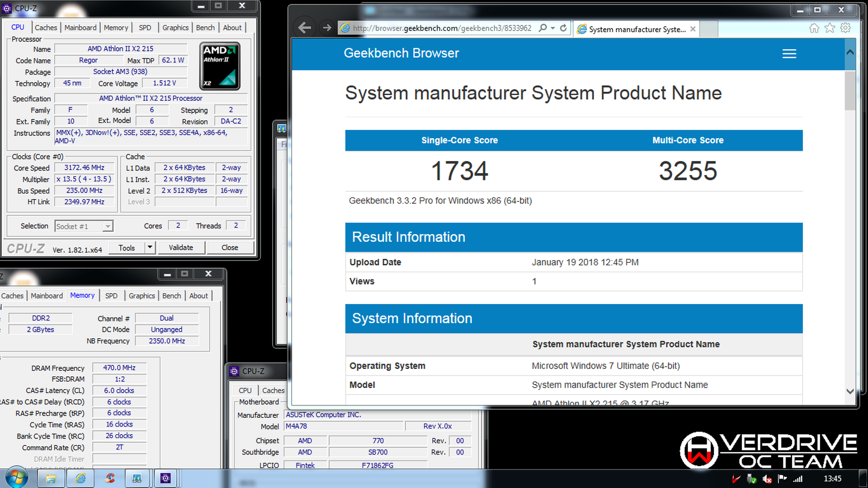Select CPU tab in top CPU-Z window

[18, 27]
